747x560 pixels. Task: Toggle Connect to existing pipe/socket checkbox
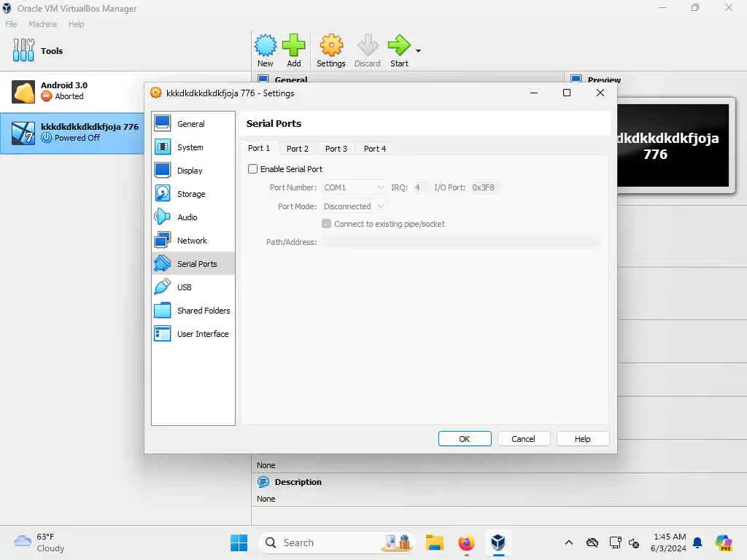(326, 224)
